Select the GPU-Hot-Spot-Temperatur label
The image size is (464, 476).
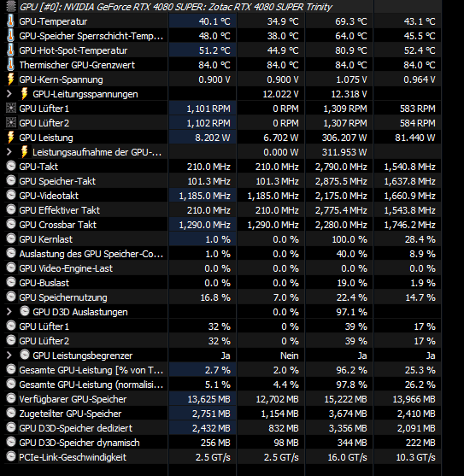point(73,50)
